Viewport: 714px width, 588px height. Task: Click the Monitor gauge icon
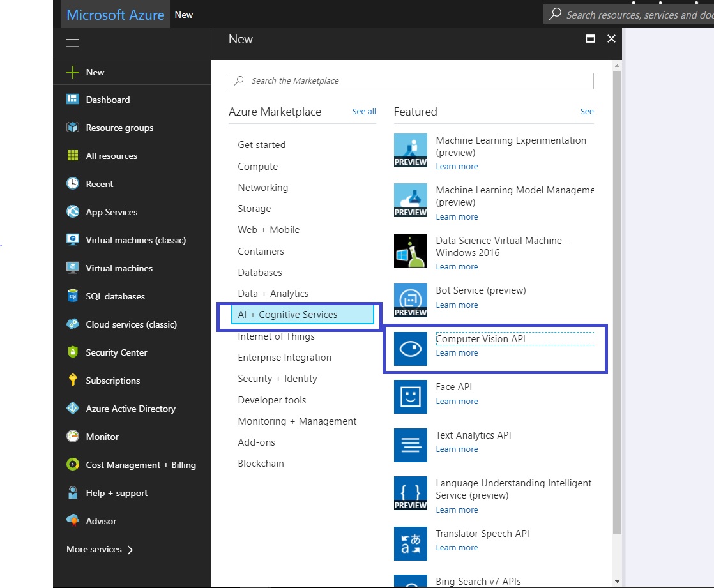[72, 437]
